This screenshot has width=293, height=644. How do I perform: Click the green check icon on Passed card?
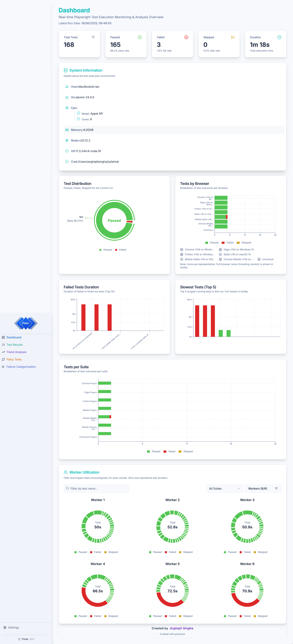click(x=140, y=37)
